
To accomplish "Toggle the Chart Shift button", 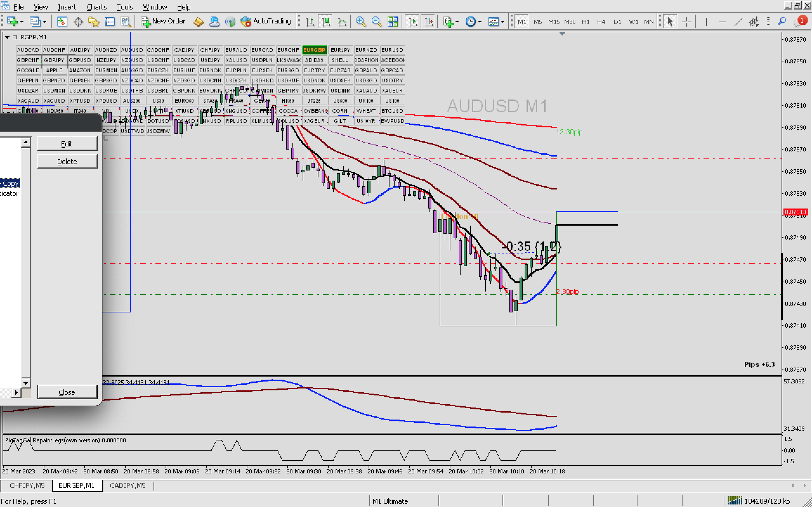I will click(429, 22).
